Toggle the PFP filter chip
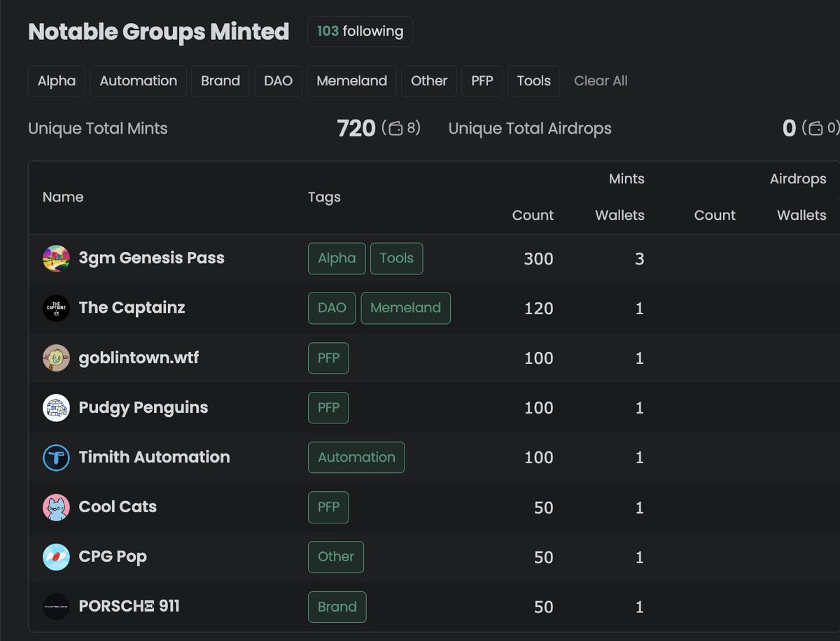This screenshot has height=641, width=840. tap(482, 80)
